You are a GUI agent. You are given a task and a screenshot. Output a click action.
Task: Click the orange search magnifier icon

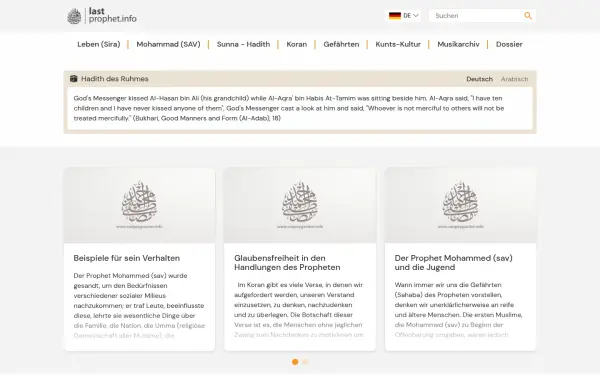528,16
